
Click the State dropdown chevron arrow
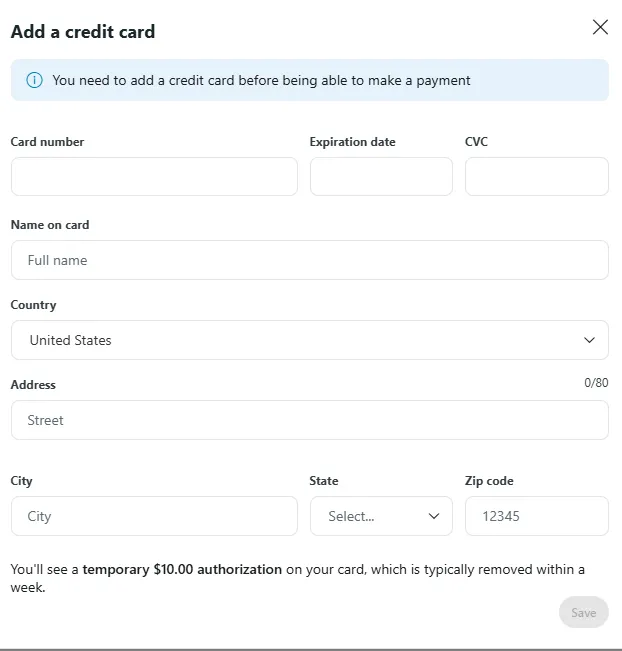[x=434, y=516]
